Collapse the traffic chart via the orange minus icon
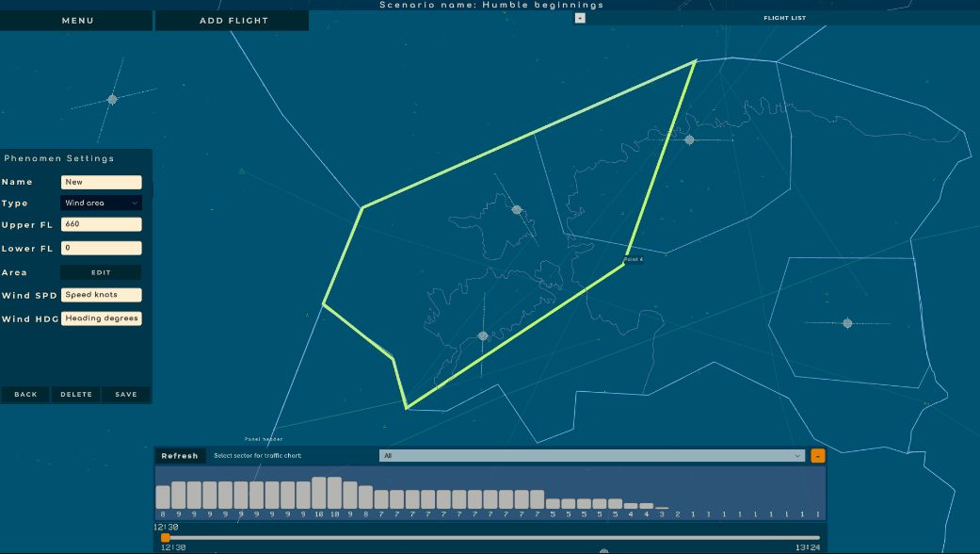 point(817,455)
